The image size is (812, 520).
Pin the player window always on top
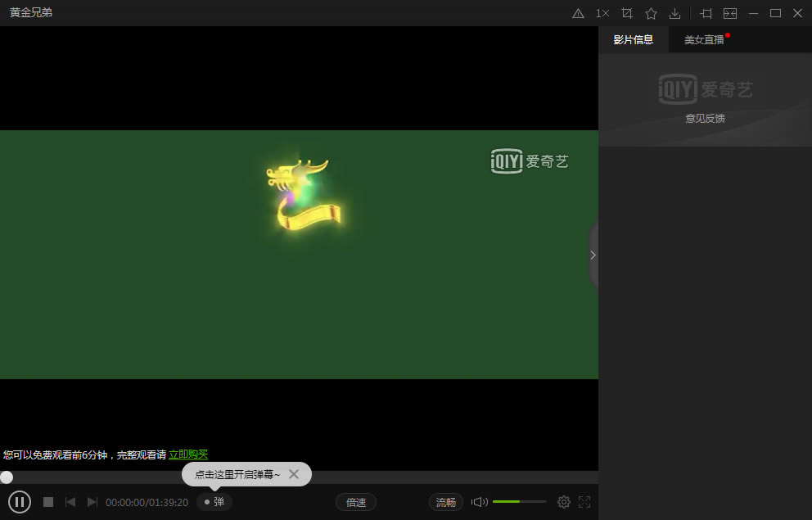click(x=705, y=13)
